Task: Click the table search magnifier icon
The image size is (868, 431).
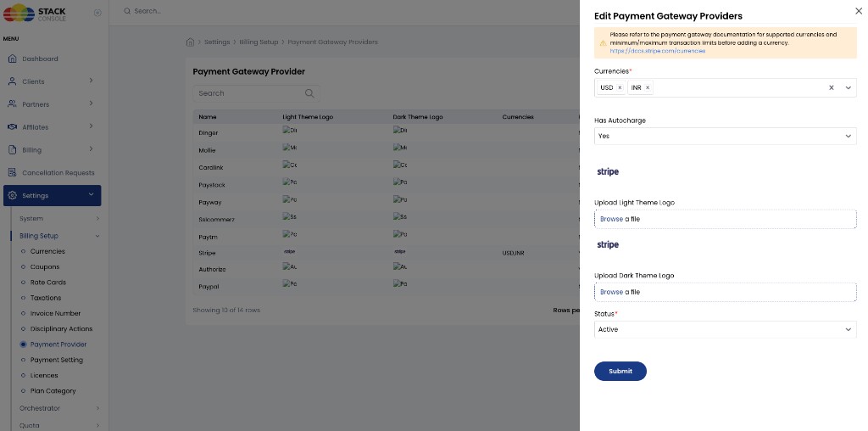Action: [309, 93]
